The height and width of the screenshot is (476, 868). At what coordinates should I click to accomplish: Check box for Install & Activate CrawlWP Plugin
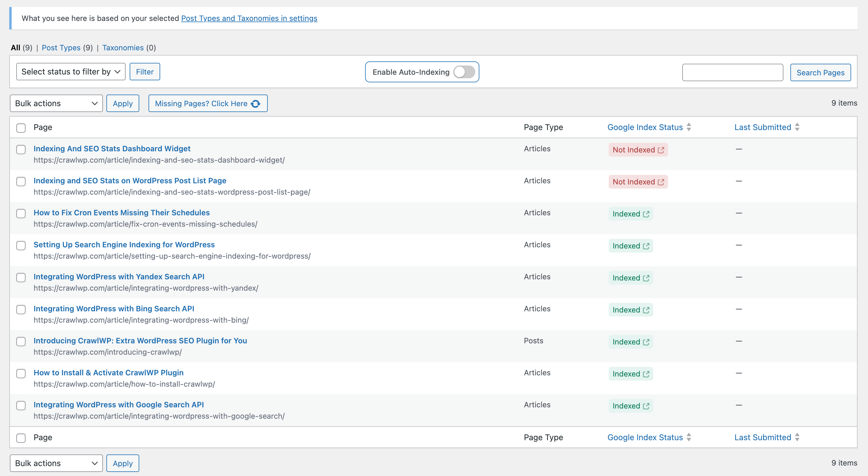click(21, 374)
